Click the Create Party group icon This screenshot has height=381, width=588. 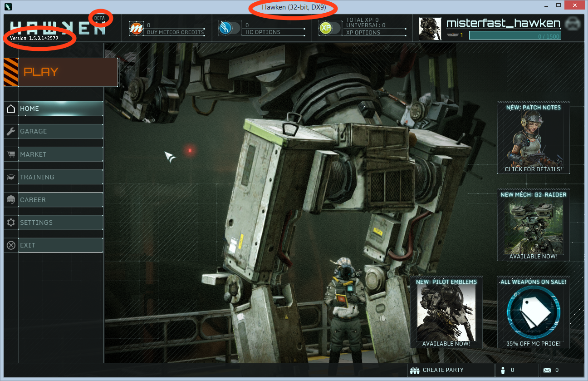pyautogui.click(x=415, y=370)
